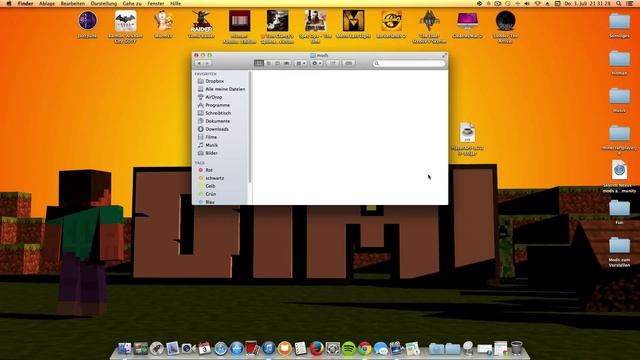The height and width of the screenshot is (360, 640).
Task: Switch Finder to icon view
Action: point(259,63)
